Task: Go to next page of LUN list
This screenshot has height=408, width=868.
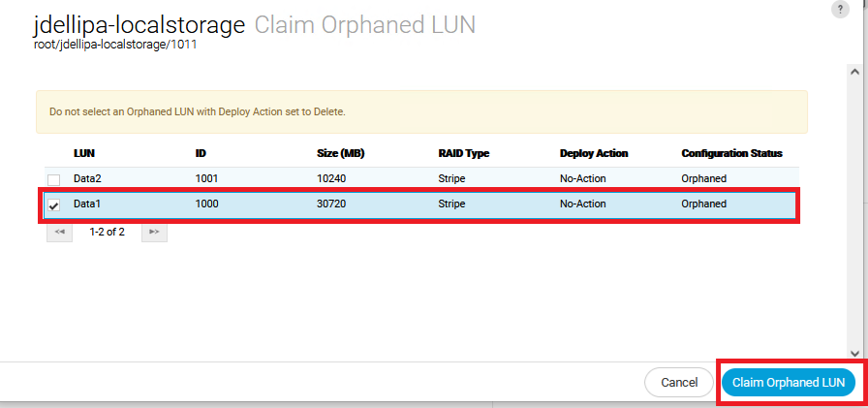Action: click(x=154, y=233)
